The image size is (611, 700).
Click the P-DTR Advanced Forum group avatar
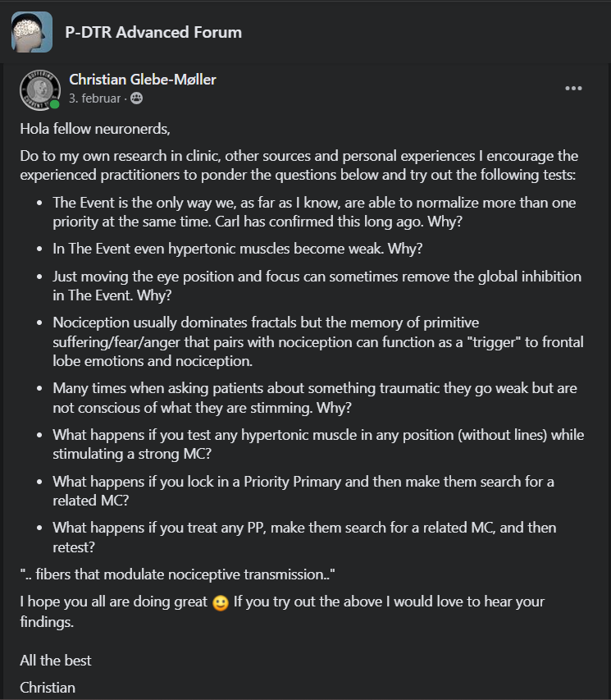[x=32, y=33]
